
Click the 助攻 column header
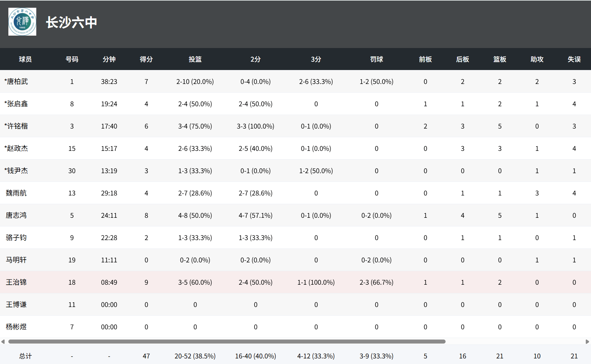coord(537,59)
